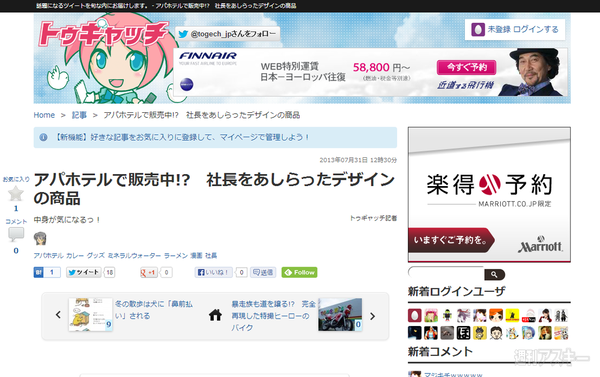This screenshot has width=600, height=377.
Task: Click the Facebook いいね! button
Action: [x=214, y=273]
